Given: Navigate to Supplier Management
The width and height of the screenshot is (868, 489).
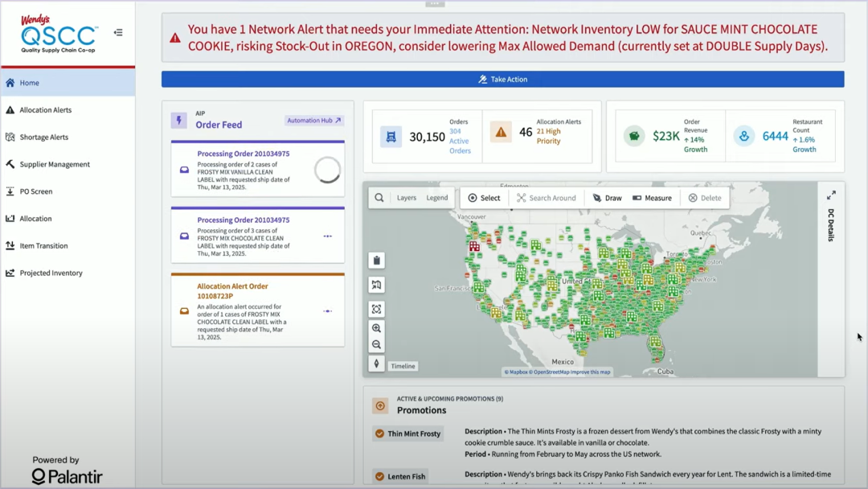Looking at the screenshot, I should coord(68,164).
